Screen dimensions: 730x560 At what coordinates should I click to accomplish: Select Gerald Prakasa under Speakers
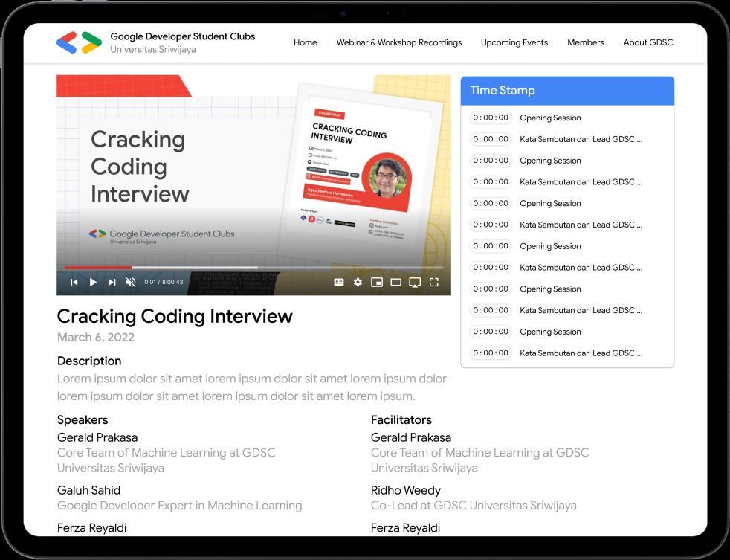[97, 437]
